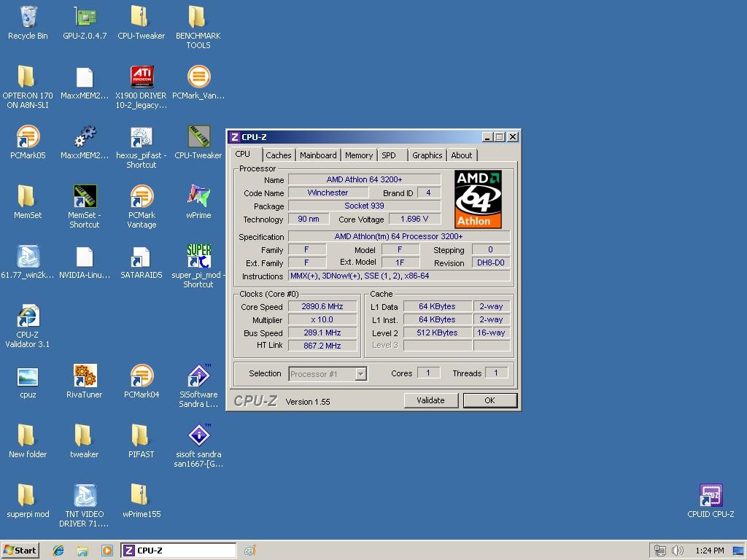The height and width of the screenshot is (560, 747).
Task: Select the X1900 DRIVER ATI icon
Action: 142,77
